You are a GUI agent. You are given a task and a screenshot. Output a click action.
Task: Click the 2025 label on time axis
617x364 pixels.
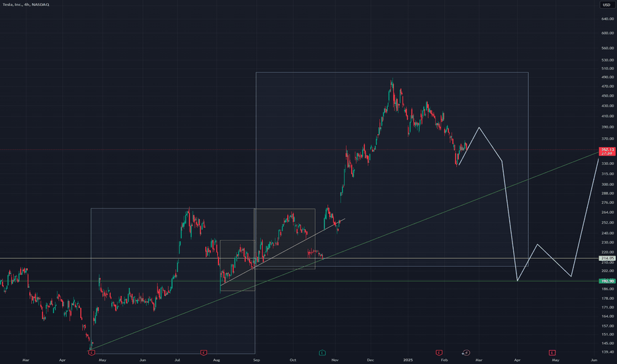[x=408, y=359]
